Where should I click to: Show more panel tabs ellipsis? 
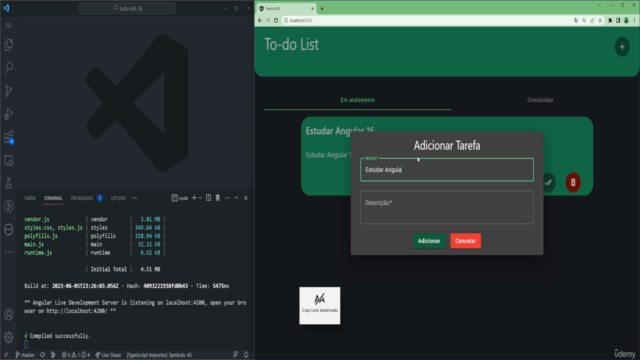click(x=134, y=198)
